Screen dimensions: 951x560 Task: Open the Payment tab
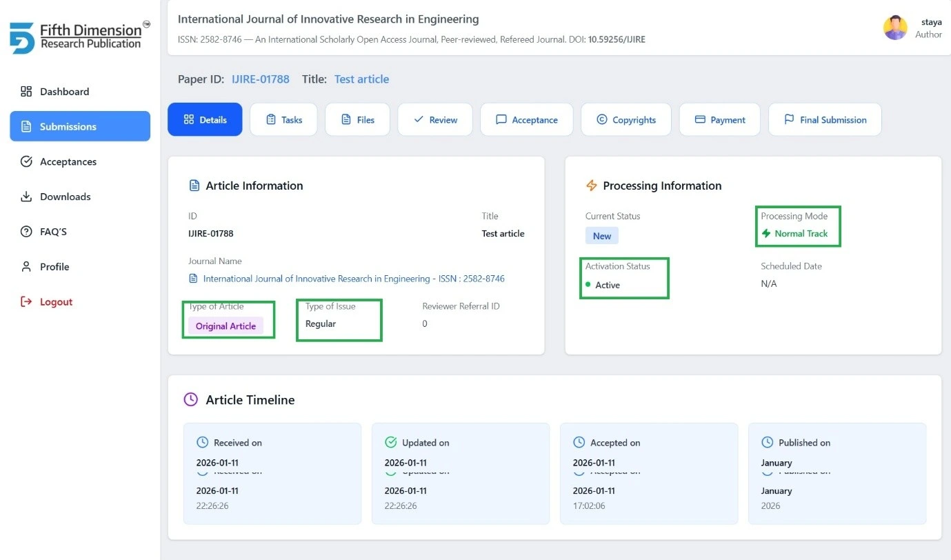719,119
